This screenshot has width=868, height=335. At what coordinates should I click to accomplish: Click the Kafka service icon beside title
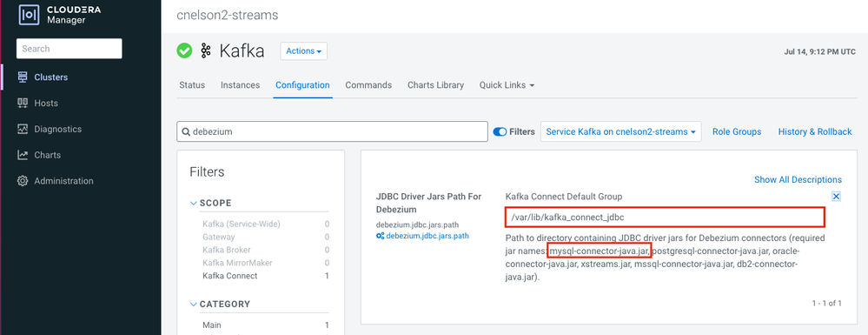[207, 51]
